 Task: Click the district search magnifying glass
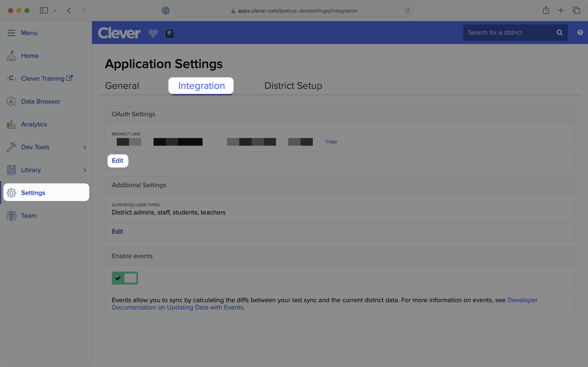559,32
